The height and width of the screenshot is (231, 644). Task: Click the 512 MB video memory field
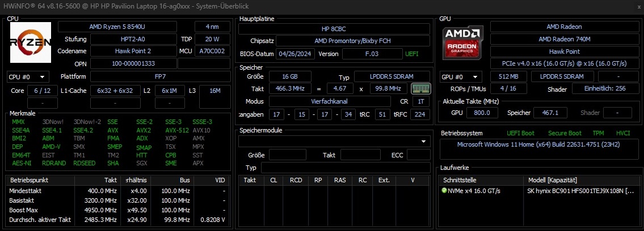508,76
